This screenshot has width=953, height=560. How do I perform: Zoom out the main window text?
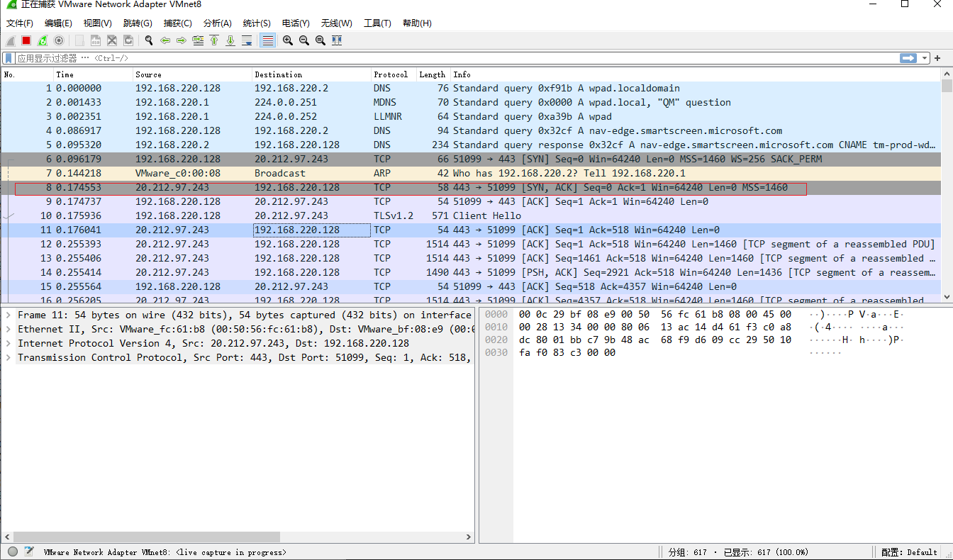click(304, 40)
